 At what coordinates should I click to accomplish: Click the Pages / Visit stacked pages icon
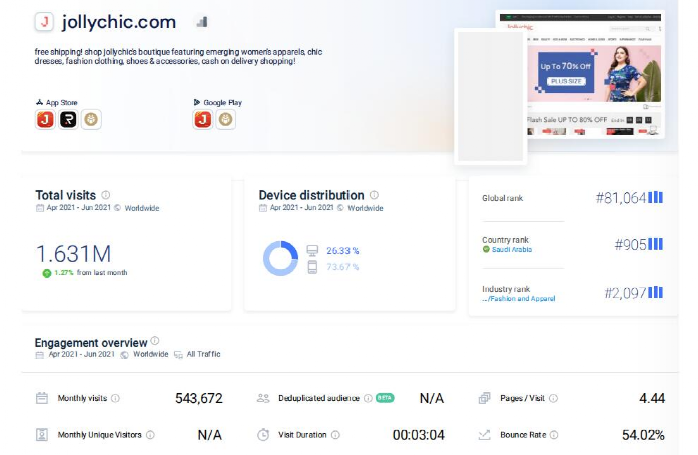click(484, 398)
